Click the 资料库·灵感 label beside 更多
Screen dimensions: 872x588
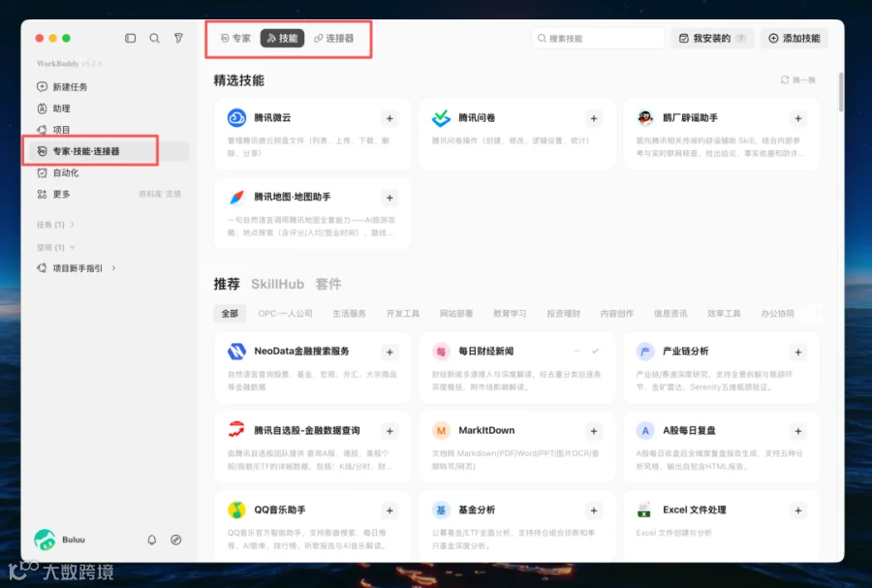point(160,194)
